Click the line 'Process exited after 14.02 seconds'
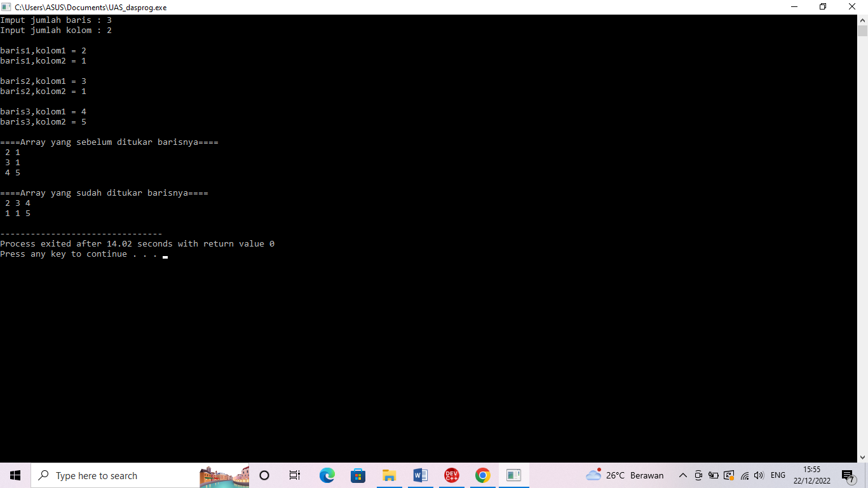Viewport: 868px width, 488px height. tap(86, 244)
